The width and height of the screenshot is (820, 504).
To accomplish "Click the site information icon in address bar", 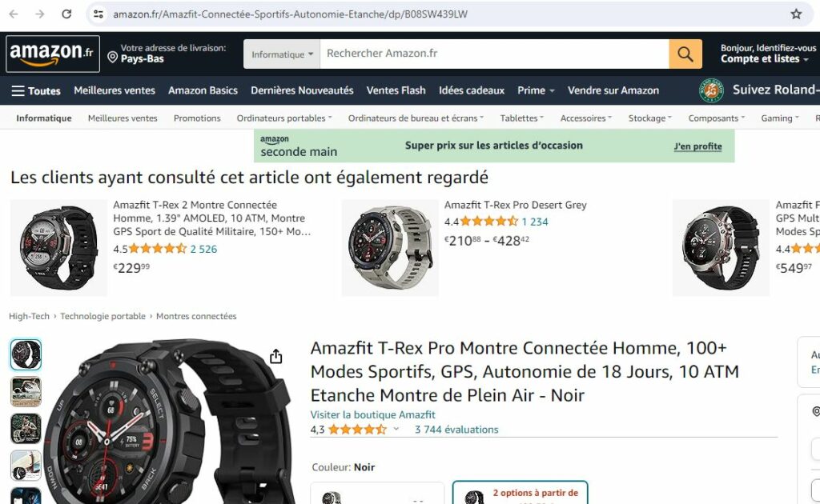I will [x=98, y=14].
